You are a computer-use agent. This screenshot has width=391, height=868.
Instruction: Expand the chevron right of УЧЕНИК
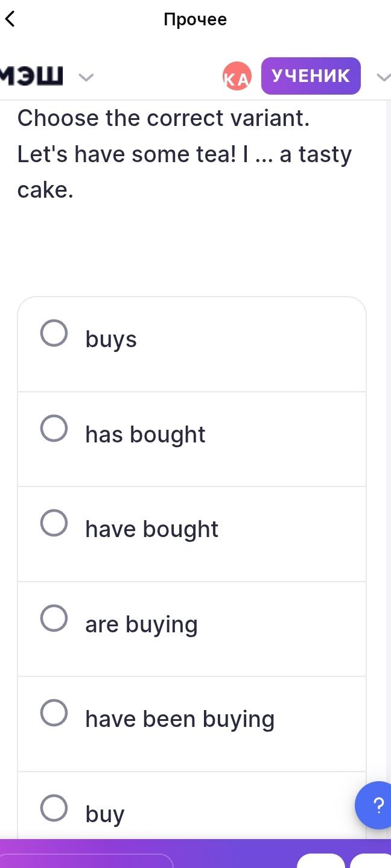pos(384,77)
